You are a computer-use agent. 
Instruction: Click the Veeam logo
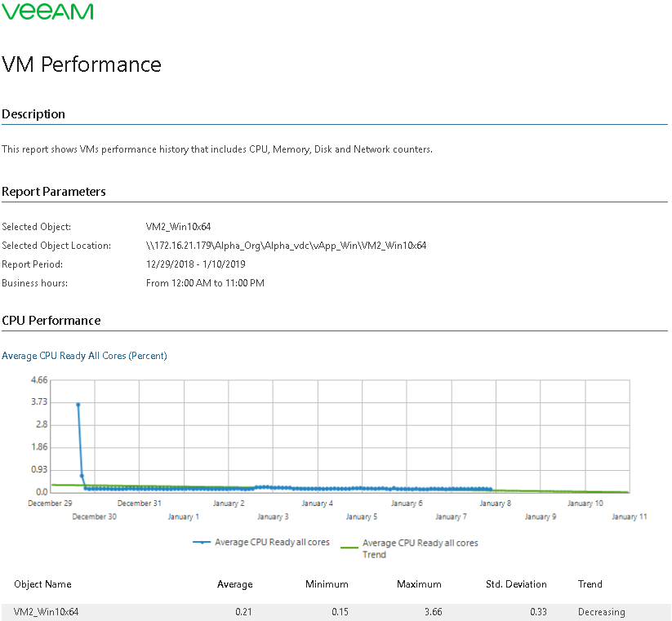[x=47, y=11]
